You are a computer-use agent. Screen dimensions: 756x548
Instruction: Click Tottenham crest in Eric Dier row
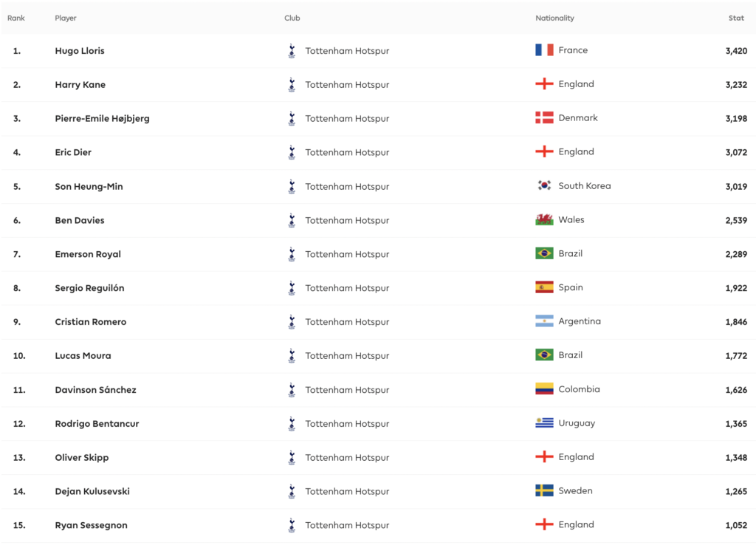292,152
